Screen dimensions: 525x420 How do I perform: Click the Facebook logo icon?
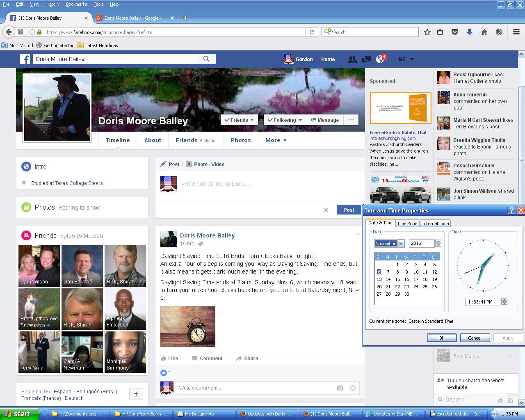click(x=25, y=59)
